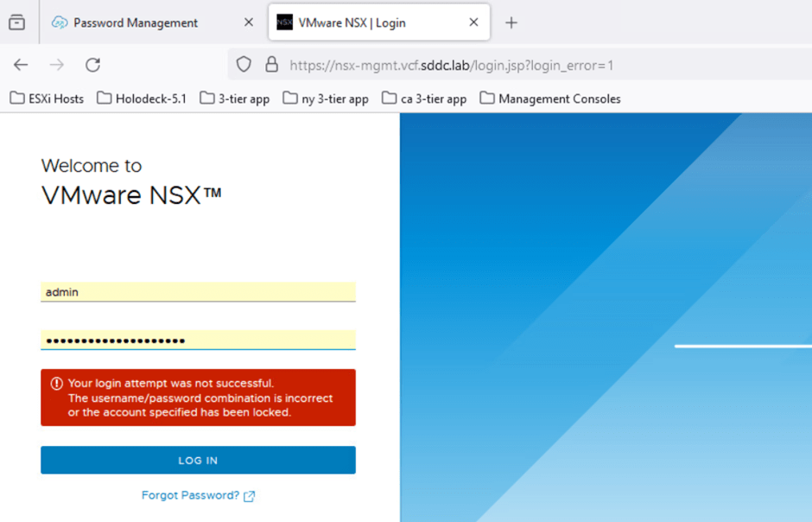Viewport: 812px width, 522px height.
Task: Expand the ny 3-tier app folder
Action: click(x=326, y=99)
